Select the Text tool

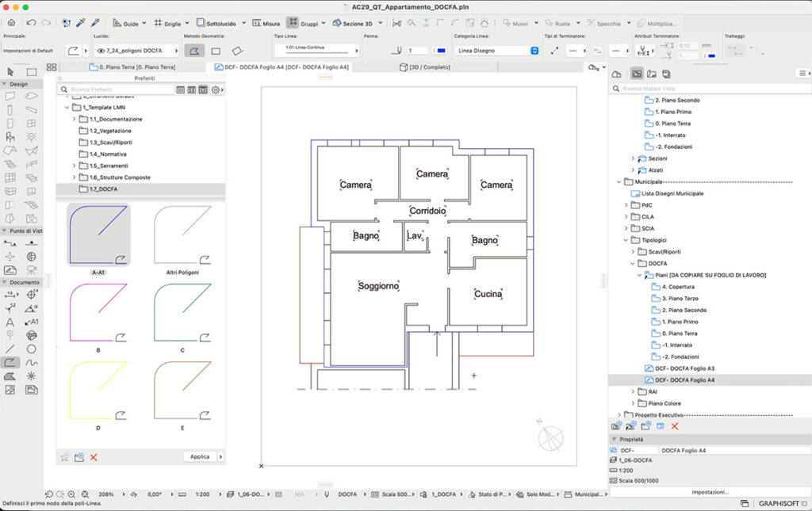10,322
